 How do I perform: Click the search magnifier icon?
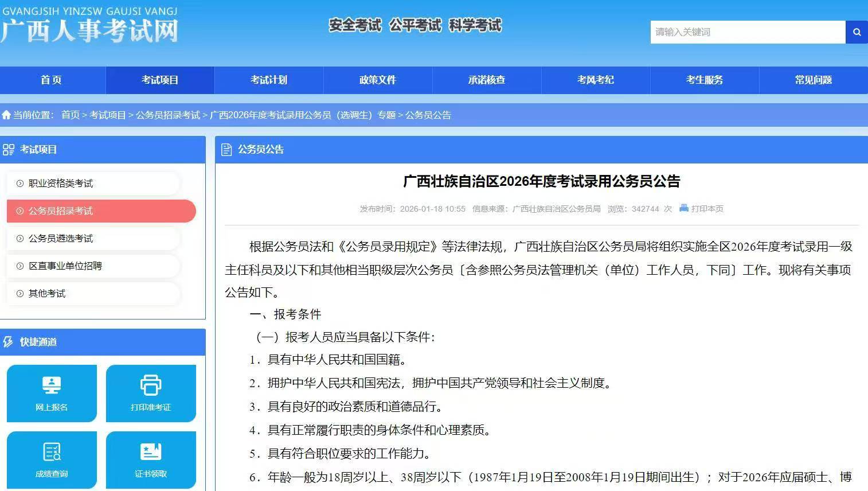pos(856,32)
